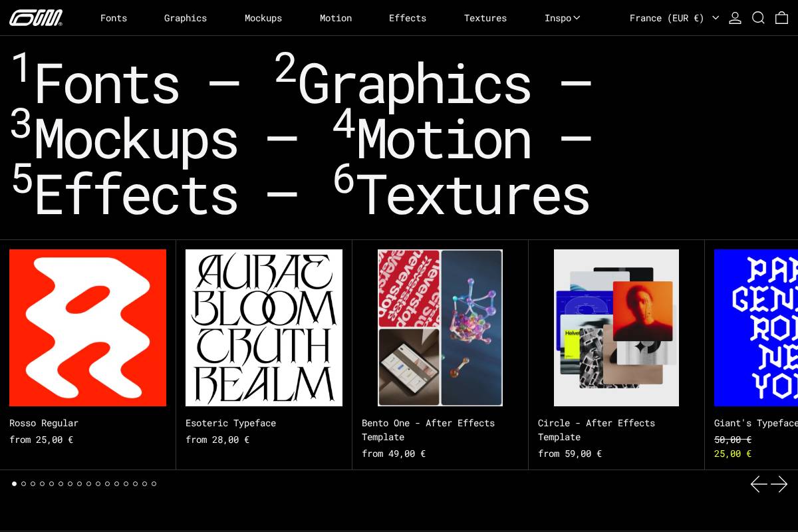Open the red Rosso Regular product image
Screen dimensions: 798x532
coord(88,328)
